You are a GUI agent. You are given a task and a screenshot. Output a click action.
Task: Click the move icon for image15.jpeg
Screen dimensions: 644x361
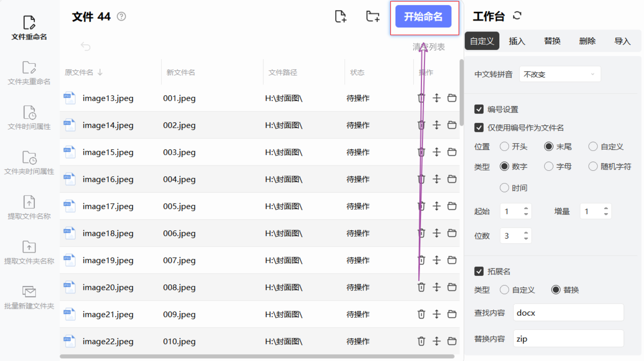click(436, 152)
